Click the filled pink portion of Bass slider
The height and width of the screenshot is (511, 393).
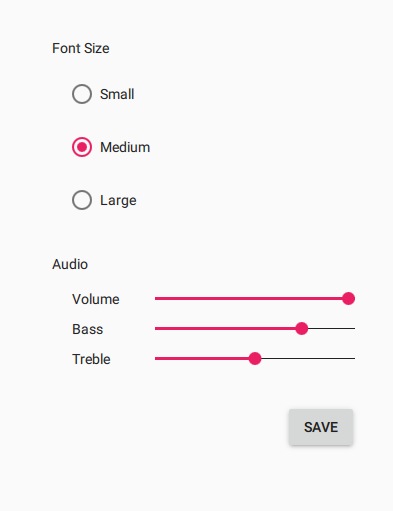[x=225, y=328]
